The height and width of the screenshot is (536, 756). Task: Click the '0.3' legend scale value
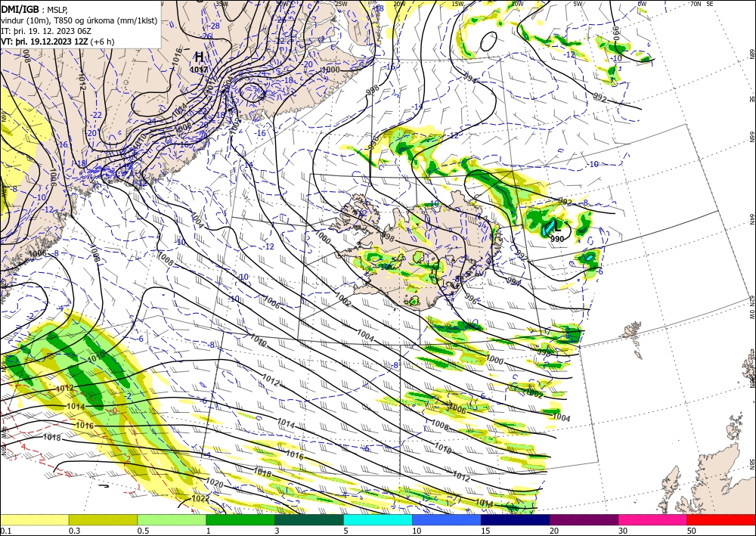[74, 531]
